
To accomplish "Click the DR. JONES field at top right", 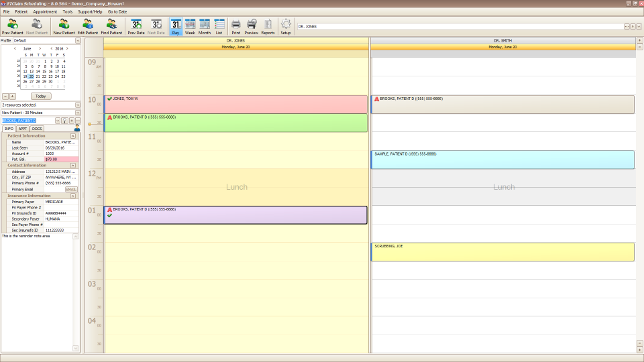I will pyautogui.click(x=460, y=26).
